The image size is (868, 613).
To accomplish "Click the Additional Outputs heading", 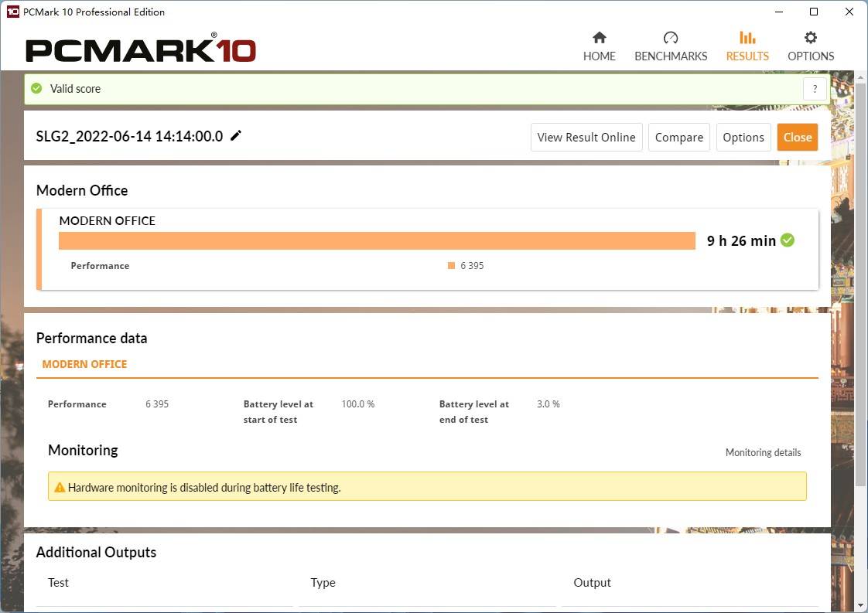I will point(97,552).
